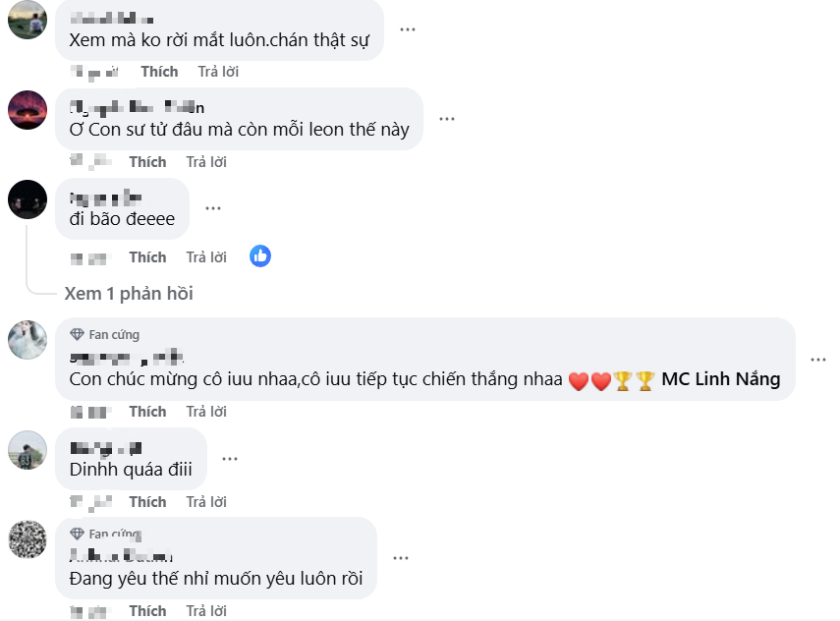
Task: Reply to the "Con sư tử" comment
Action: (206, 161)
